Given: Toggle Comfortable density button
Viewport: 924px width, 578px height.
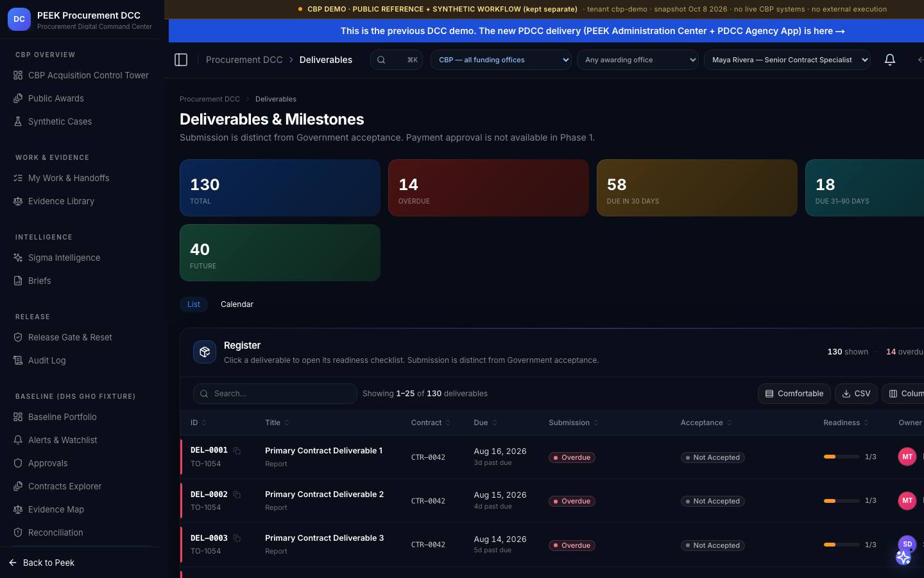Looking at the screenshot, I should [x=794, y=394].
